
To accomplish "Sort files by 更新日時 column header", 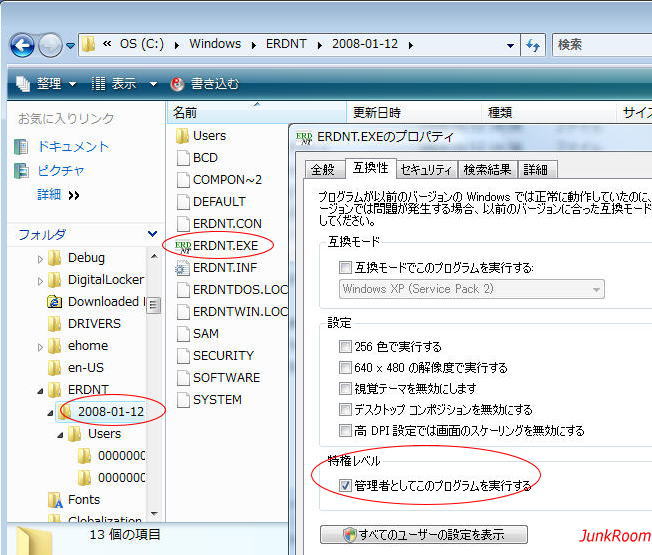I will point(414,113).
